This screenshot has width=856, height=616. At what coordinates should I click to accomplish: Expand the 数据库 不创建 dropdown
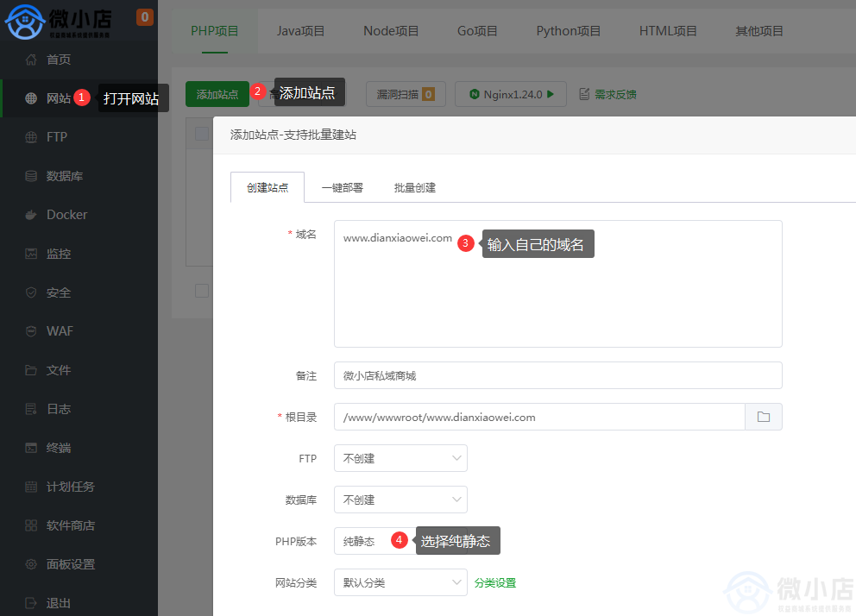pos(400,500)
